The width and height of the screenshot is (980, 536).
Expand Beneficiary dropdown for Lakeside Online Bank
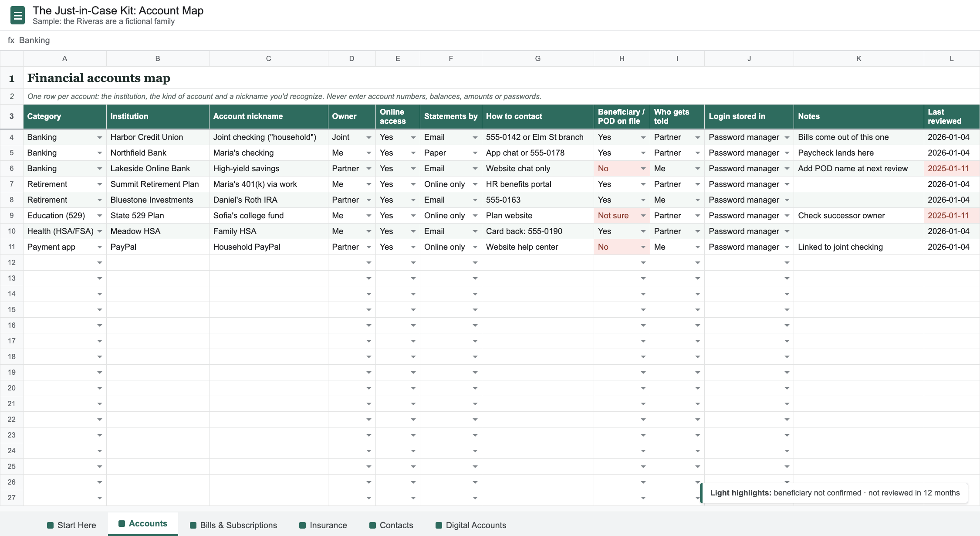(x=643, y=169)
